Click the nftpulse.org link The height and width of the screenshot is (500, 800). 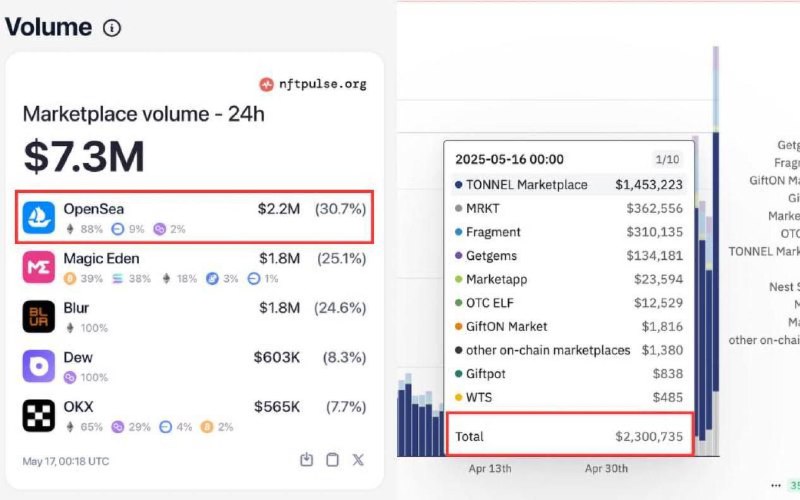(x=322, y=84)
